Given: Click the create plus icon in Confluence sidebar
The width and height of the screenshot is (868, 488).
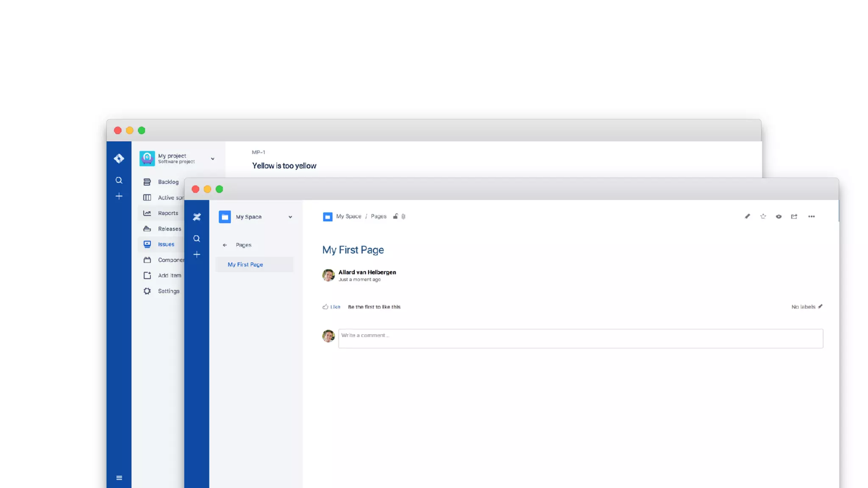Looking at the screenshot, I should point(197,255).
